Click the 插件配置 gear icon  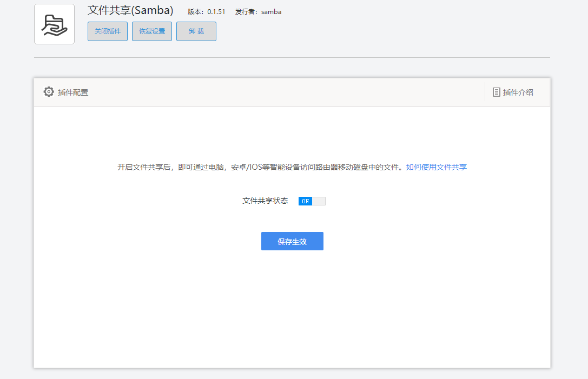(48, 92)
